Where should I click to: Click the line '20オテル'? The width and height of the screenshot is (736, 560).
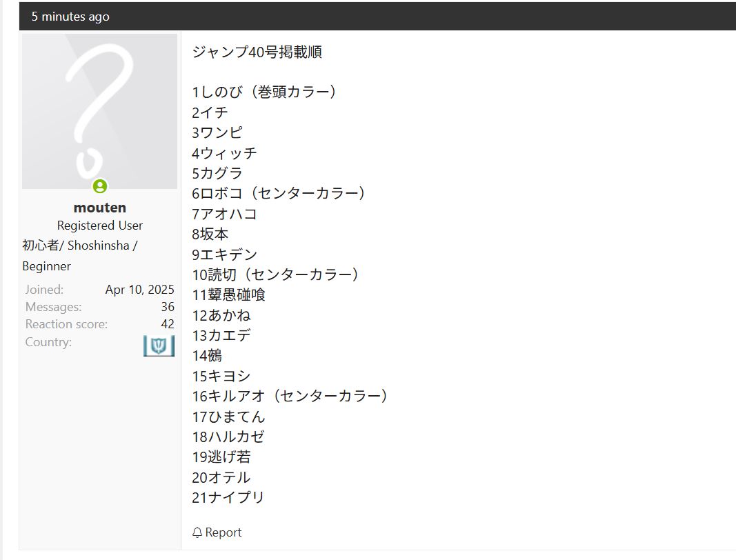click(221, 477)
